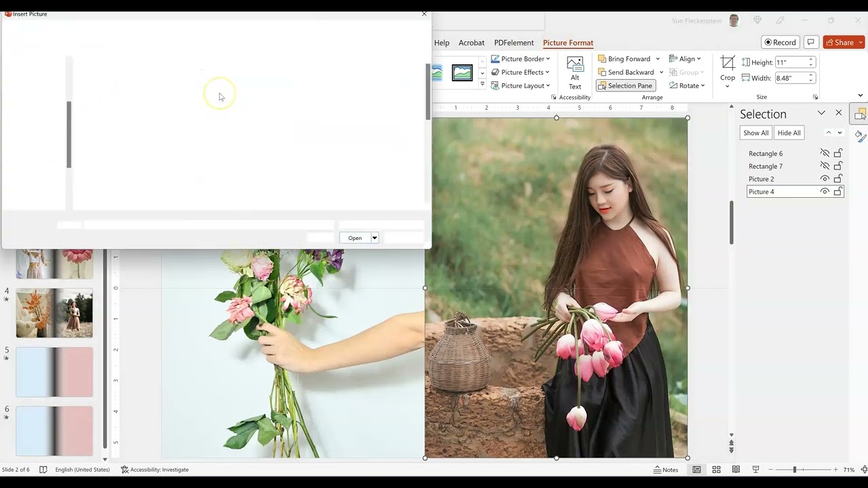
Task: Click Show All in Selection pane
Action: [755, 133]
